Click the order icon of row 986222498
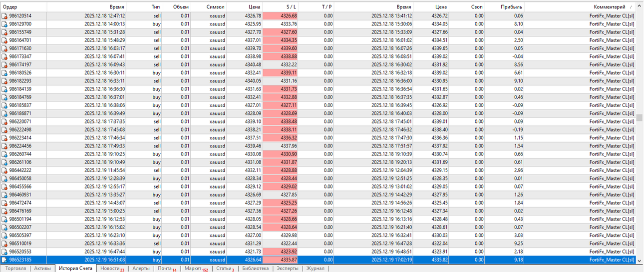This screenshot has width=644, height=272. [x=4, y=129]
